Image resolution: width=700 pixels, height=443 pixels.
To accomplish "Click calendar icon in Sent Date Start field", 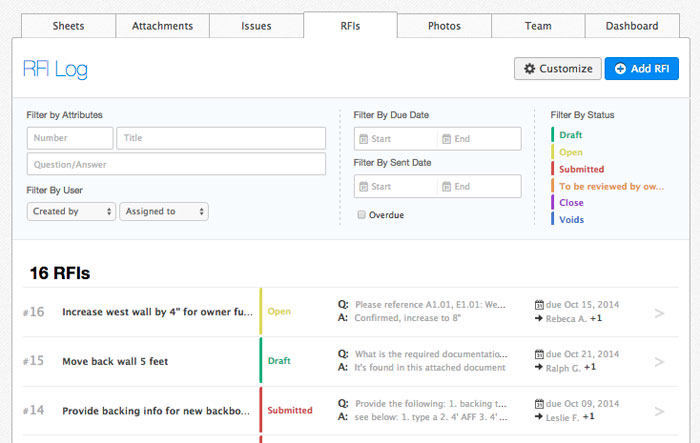I will pyautogui.click(x=363, y=187).
